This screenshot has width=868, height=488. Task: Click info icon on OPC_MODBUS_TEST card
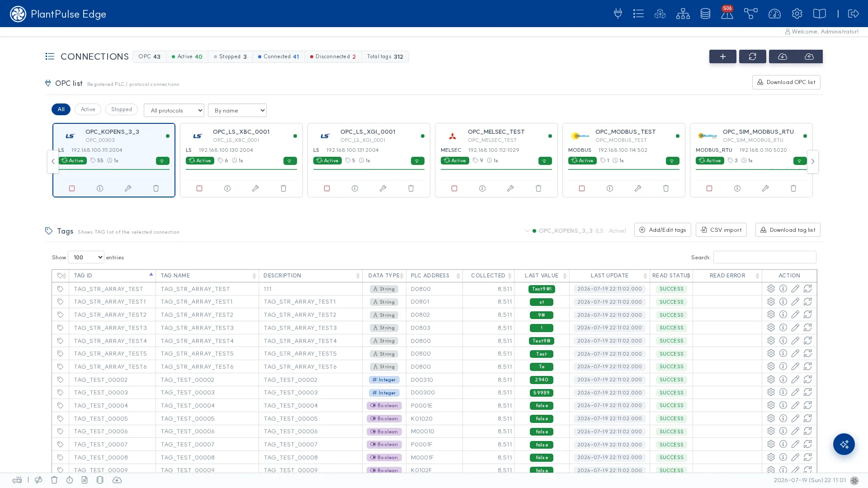[610, 188]
